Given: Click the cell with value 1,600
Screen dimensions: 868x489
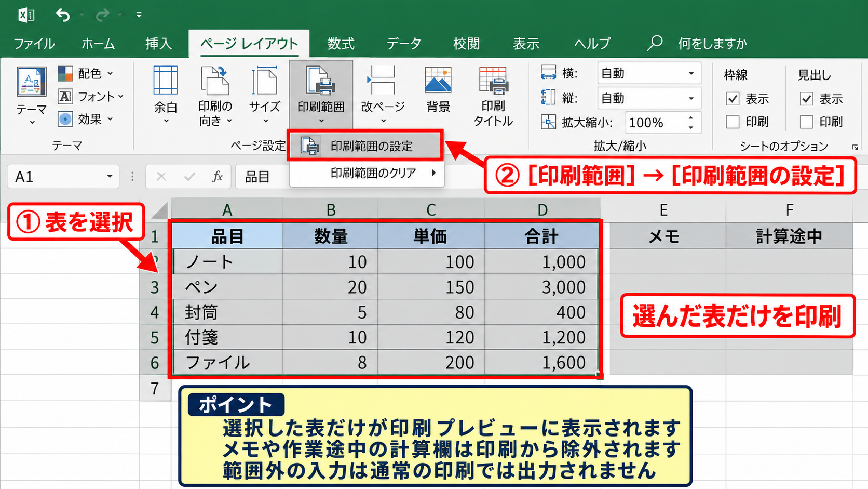Looking at the screenshot, I should pyautogui.click(x=542, y=363).
